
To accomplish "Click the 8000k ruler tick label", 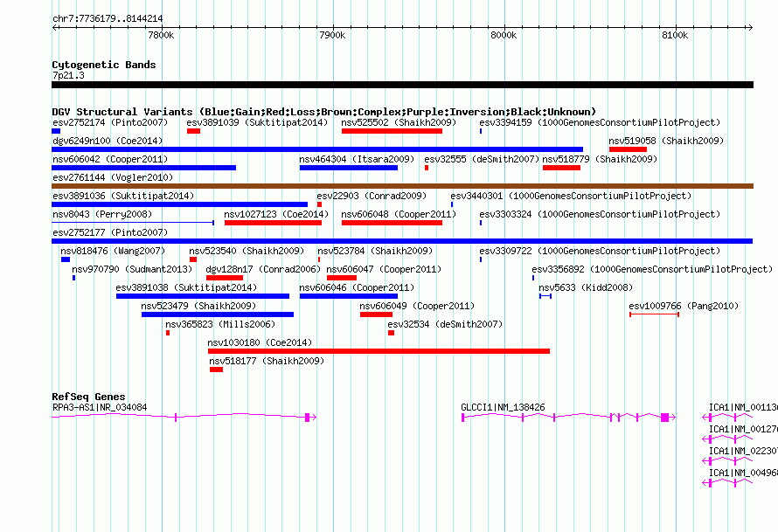I will [x=504, y=35].
